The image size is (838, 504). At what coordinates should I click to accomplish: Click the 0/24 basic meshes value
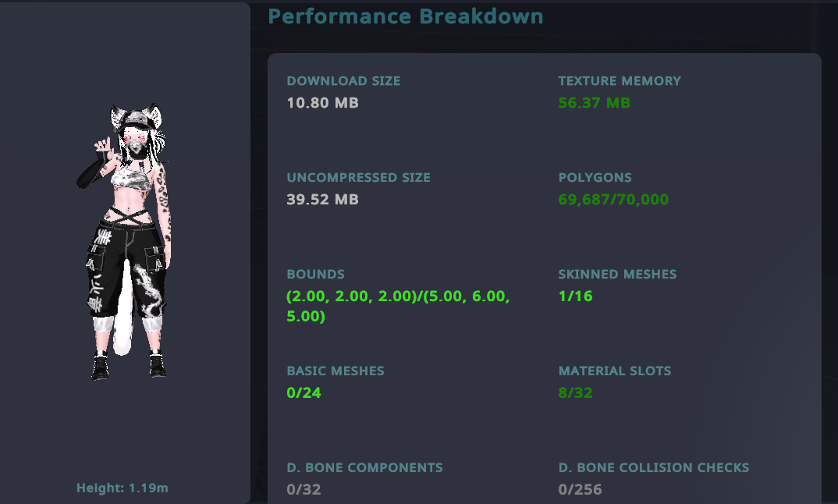click(304, 393)
